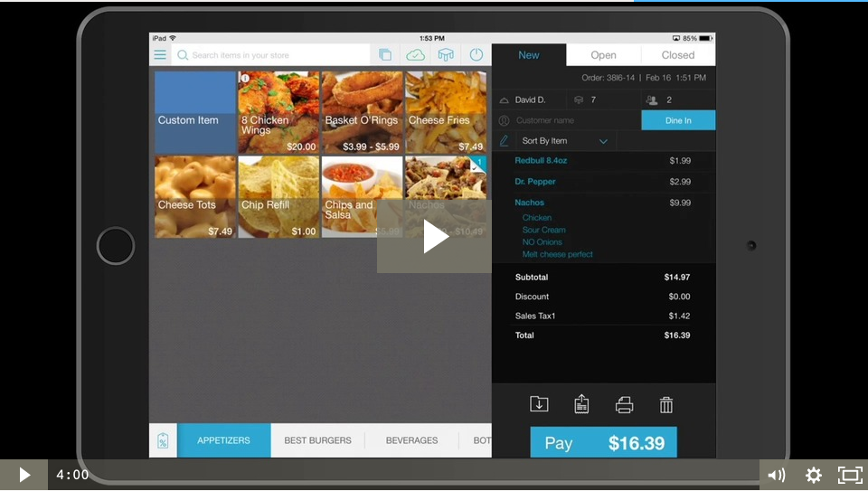This screenshot has width=868, height=491.
Task: Add Cheese Fries item
Action: [x=446, y=112]
